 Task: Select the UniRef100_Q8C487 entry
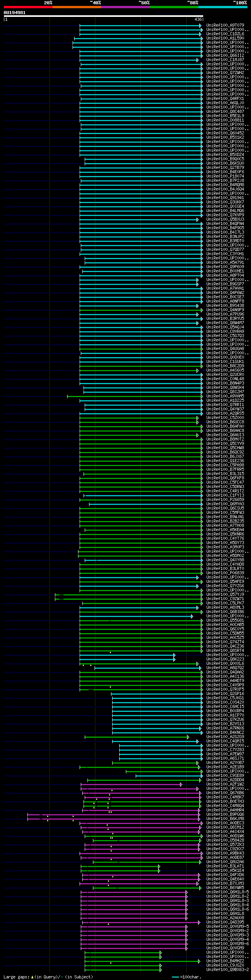225,112
